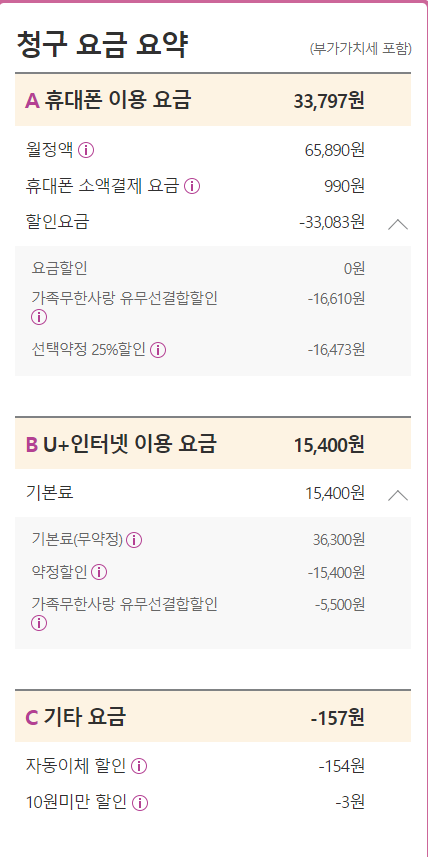Screen dimensions: 428x857
Task: Select the 15,400원 internet total amount
Action: point(329,445)
